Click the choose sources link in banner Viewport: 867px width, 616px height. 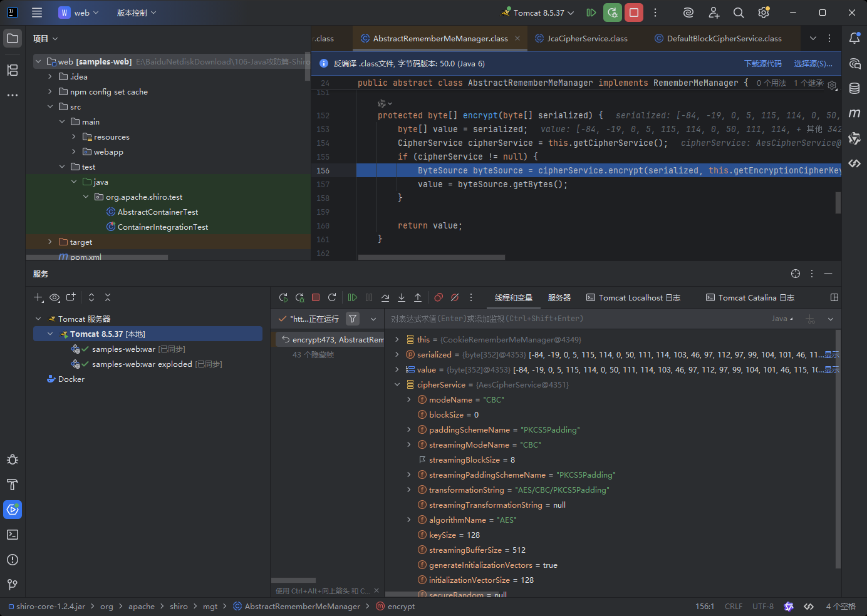(x=813, y=63)
